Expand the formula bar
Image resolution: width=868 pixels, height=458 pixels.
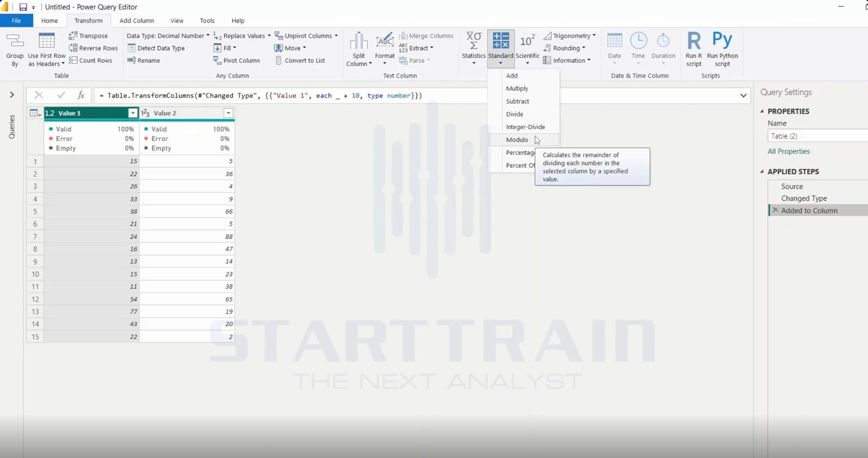click(743, 95)
